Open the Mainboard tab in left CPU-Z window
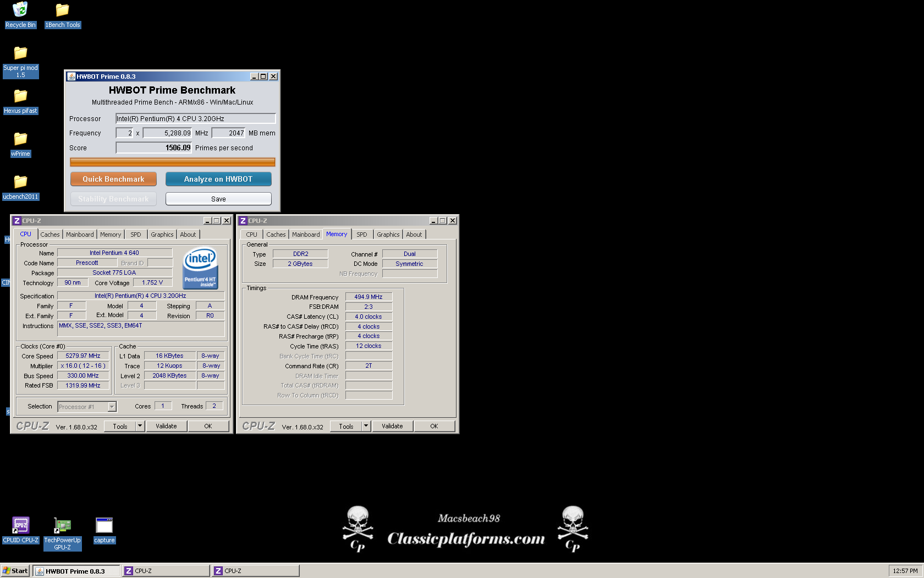Screen dimensions: 924x578 point(80,235)
